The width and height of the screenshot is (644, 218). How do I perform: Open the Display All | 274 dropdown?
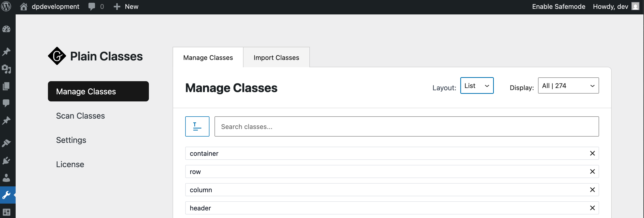568,85
